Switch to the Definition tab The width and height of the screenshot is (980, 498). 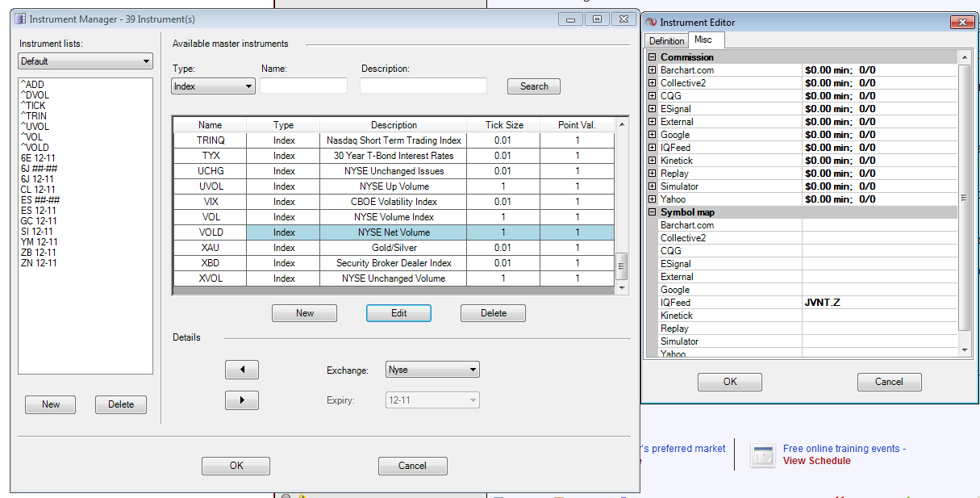(667, 41)
